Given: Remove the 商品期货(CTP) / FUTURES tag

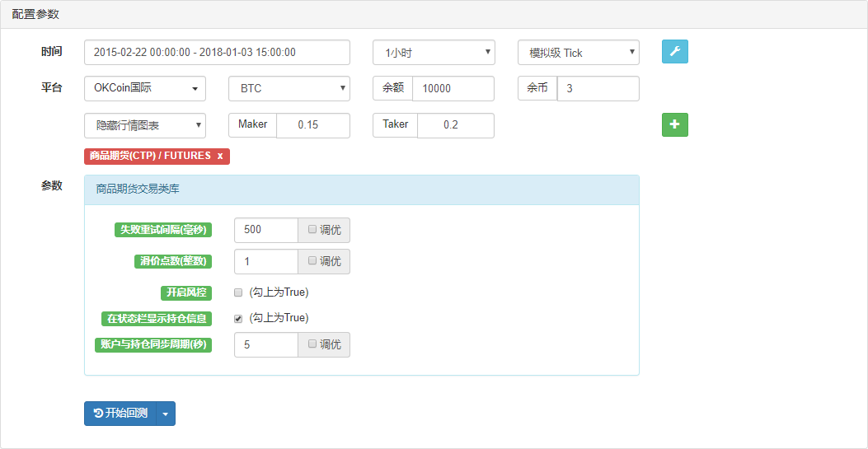Looking at the screenshot, I should tap(220, 156).
